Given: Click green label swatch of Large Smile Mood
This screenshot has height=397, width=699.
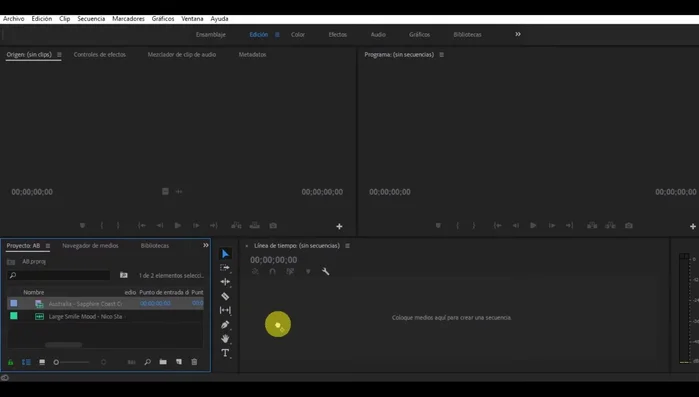Looking at the screenshot, I should pyautogui.click(x=14, y=316).
